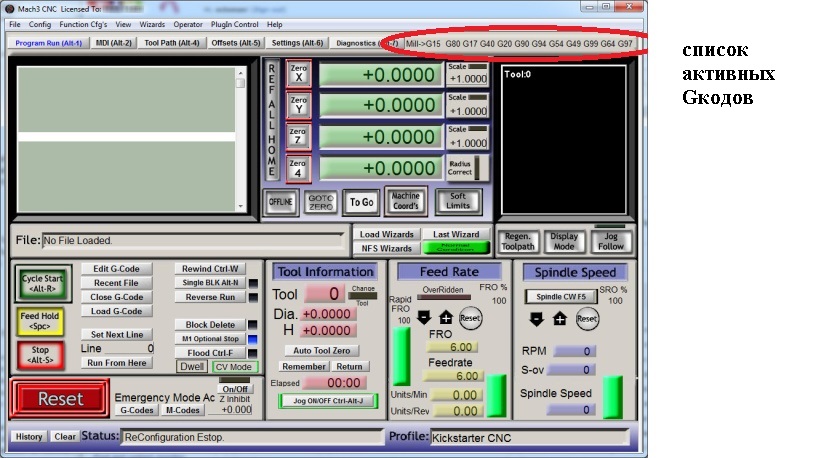The width and height of the screenshot is (831, 458).
Task: Toggle Machine Coord's display
Action: click(x=406, y=201)
